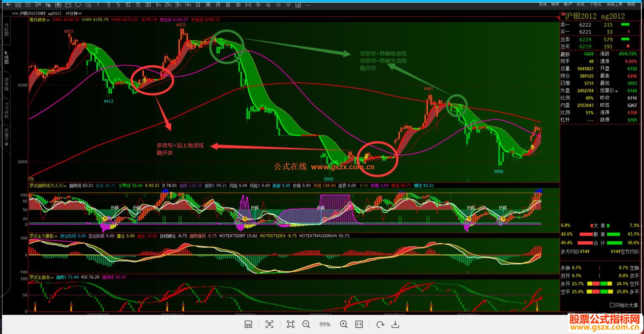Select the monthly (月) period
The height and width of the screenshot is (334, 644).
(x=218, y=5)
